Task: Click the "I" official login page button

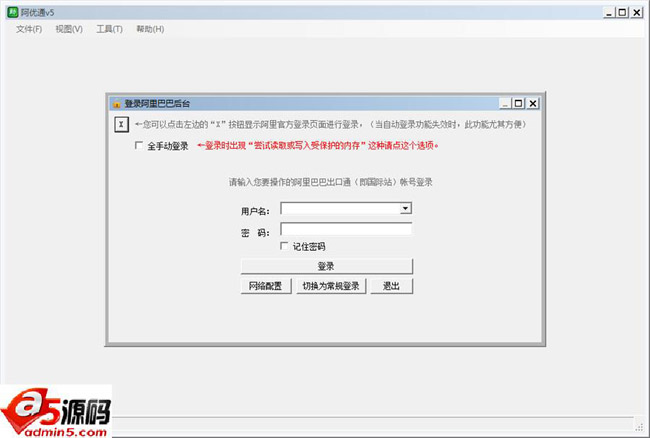Action: click(x=121, y=124)
